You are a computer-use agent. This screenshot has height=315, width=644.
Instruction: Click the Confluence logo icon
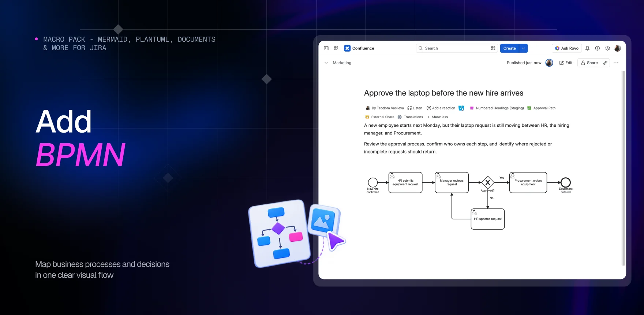(347, 48)
